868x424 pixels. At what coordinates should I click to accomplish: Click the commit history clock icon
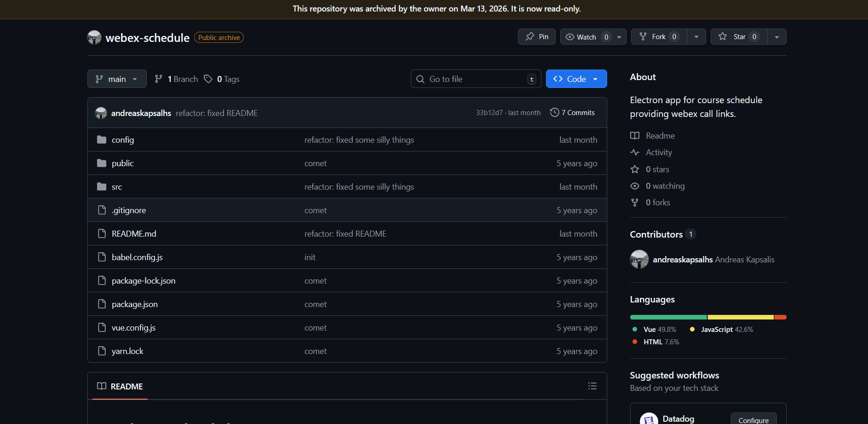554,113
